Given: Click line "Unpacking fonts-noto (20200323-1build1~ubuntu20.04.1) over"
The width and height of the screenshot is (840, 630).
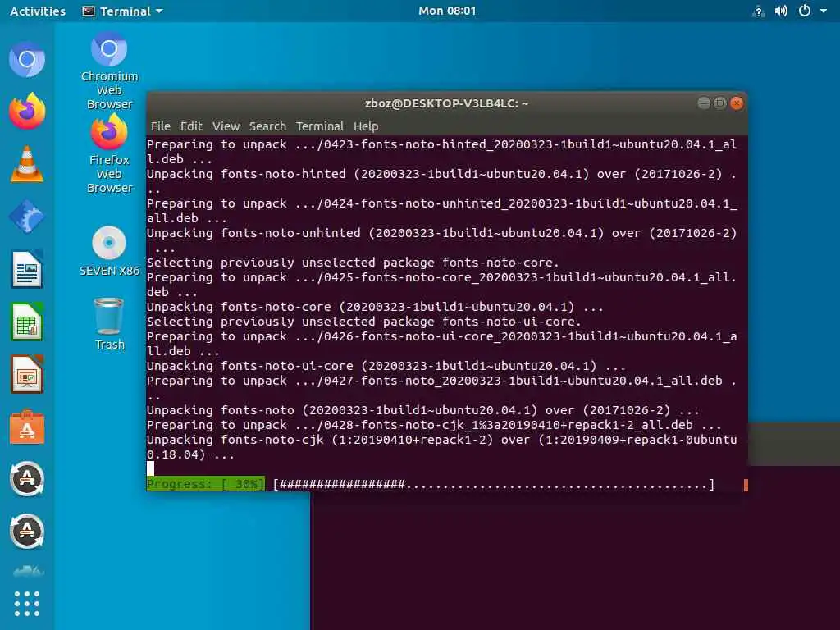Looking at the screenshot, I should pos(423,410).
